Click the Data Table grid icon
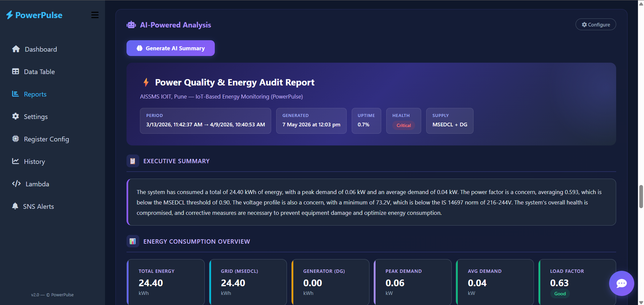This screenshot has height=305, width=644. [x=15, y=71]
